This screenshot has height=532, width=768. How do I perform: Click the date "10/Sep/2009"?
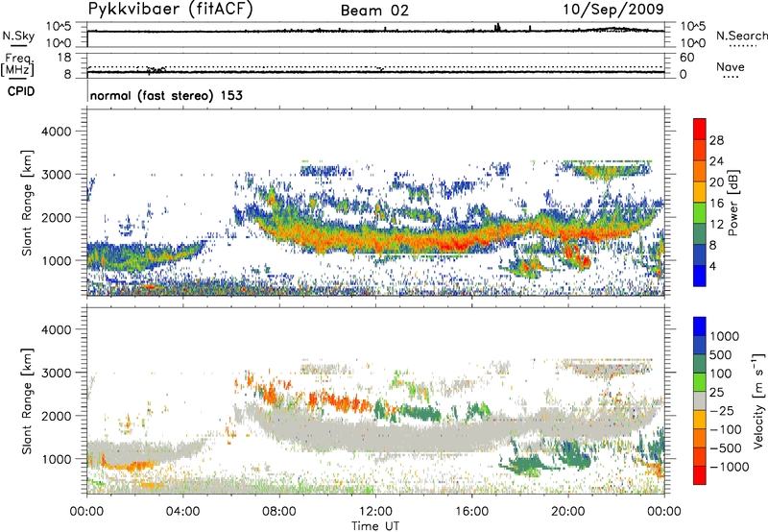613,9
